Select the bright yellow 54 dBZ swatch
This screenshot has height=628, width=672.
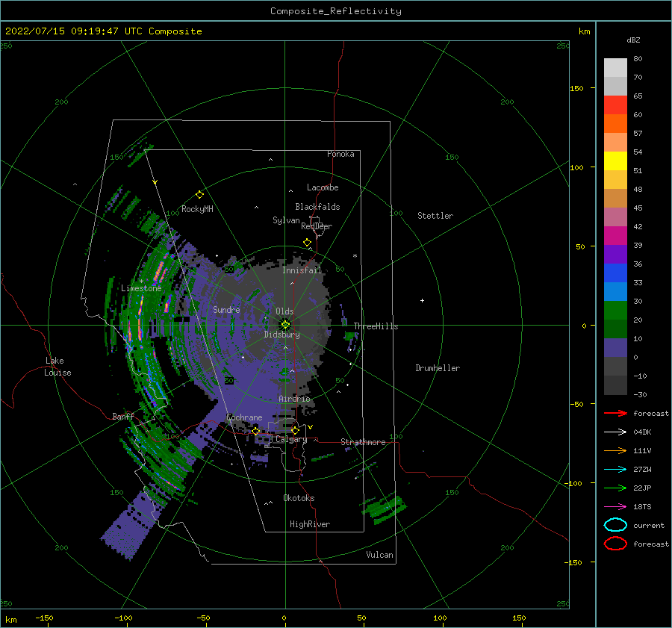coord(615,161)
